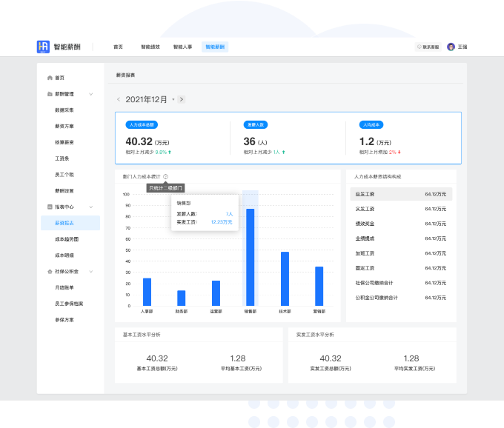Click the 报表中心 sidebar icon

click(50, 207)
